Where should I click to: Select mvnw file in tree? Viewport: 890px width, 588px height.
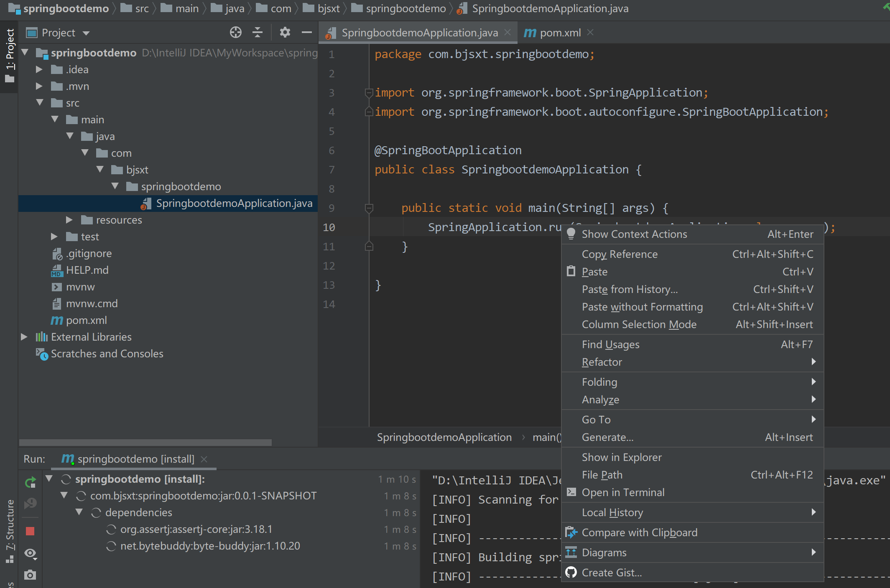80,287
